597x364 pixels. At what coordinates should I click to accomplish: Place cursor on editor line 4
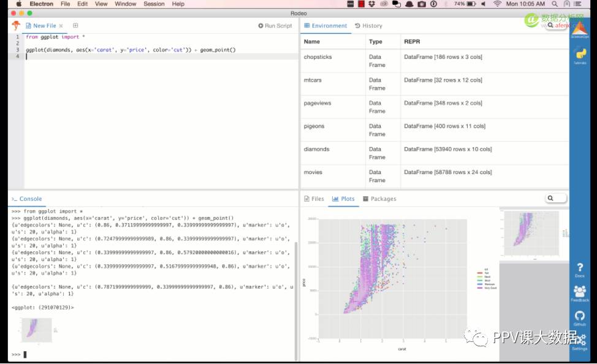tap(161, 56)
